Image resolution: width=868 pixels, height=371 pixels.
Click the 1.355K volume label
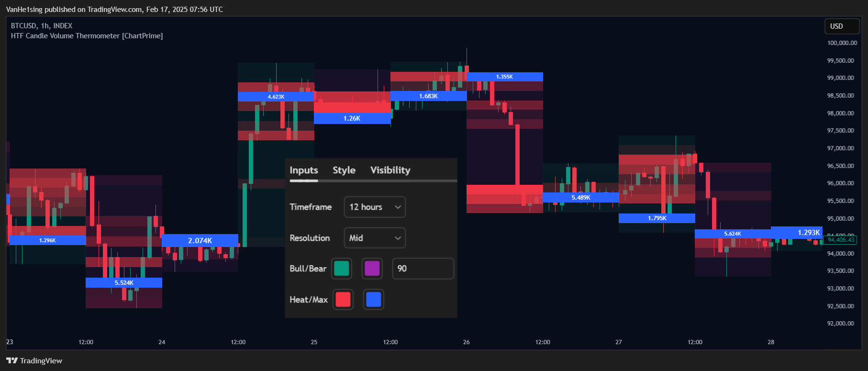504,77
